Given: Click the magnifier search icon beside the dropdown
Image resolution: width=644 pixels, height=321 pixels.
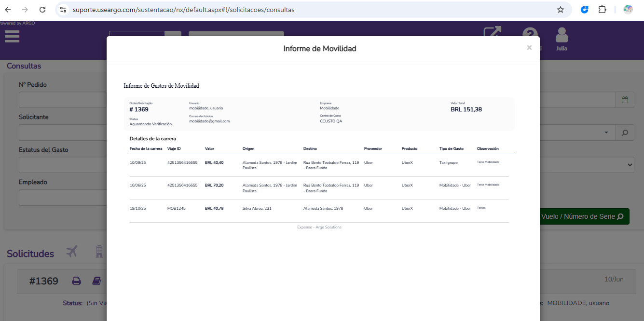Looking at the screenshot, I should click(x=625, y=133).
